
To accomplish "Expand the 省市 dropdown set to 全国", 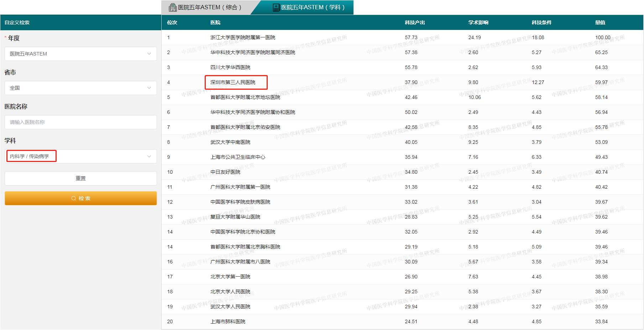I will tap(80, 88).
